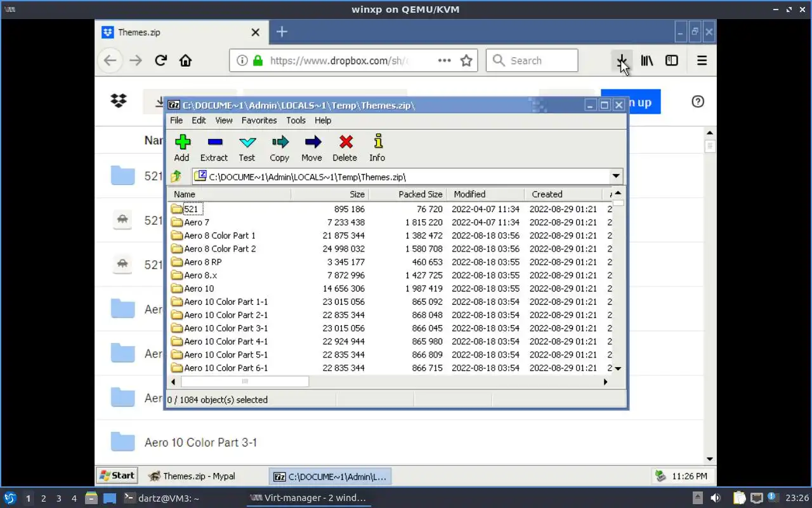Open the browser Downloads arrow panel
Image resolution: width=812 pixels, height=508 pixels.
click(622, 60)
